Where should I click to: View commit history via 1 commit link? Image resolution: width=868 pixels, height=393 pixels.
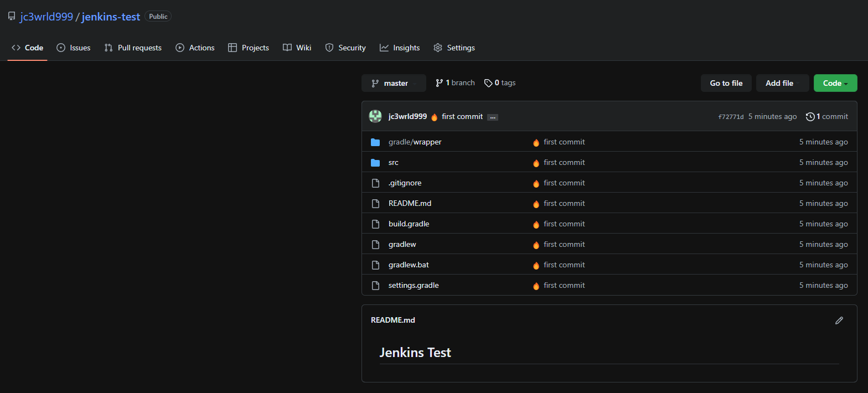pyautogui.click(x=827, y=116)
